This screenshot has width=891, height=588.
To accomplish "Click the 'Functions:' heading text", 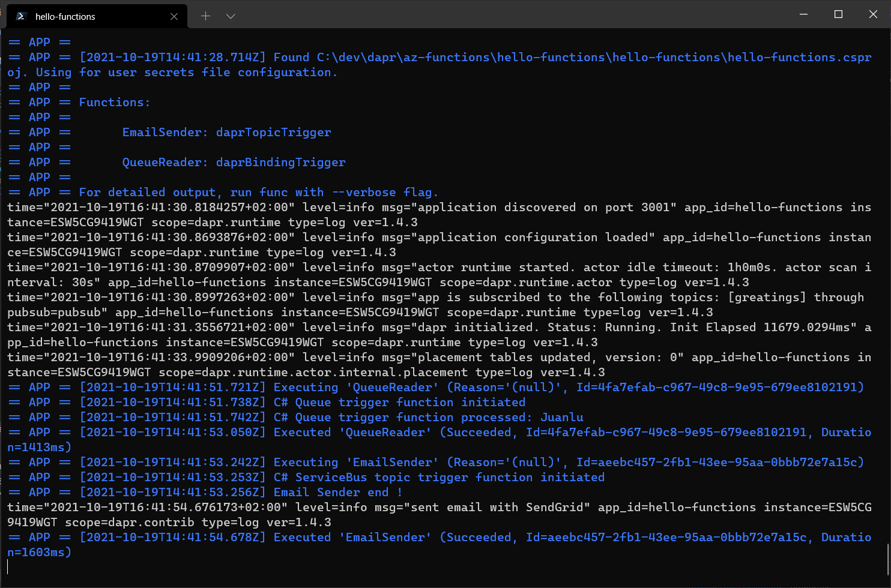I will tap(114, 102).
